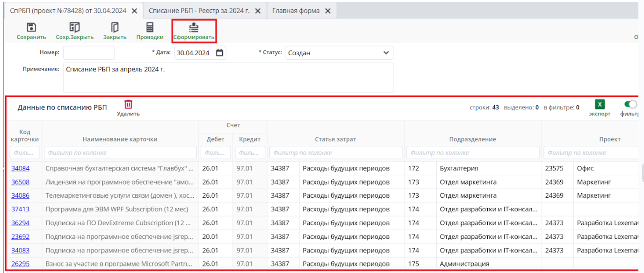Switch to Списание РБП - Реестр tab

click(199, 11)
